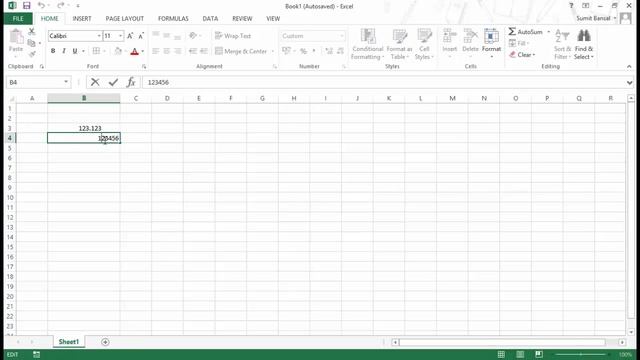Click the Sumit Bansal account name
Image resolution: width=640 pixels, height=360 pixels.
click(593, 18)
